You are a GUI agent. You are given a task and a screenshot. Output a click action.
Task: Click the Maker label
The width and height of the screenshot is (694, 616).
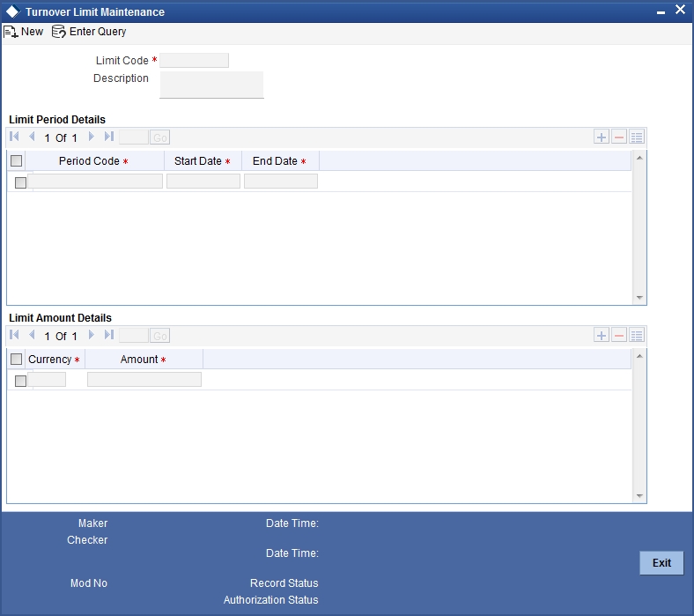[x=93, y=523]
